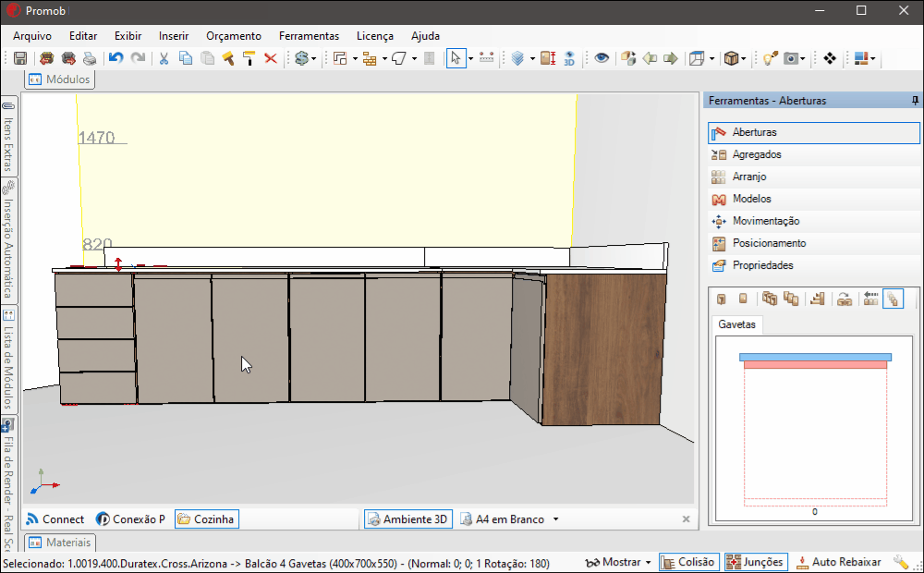Click the close all doors icon

791,299
